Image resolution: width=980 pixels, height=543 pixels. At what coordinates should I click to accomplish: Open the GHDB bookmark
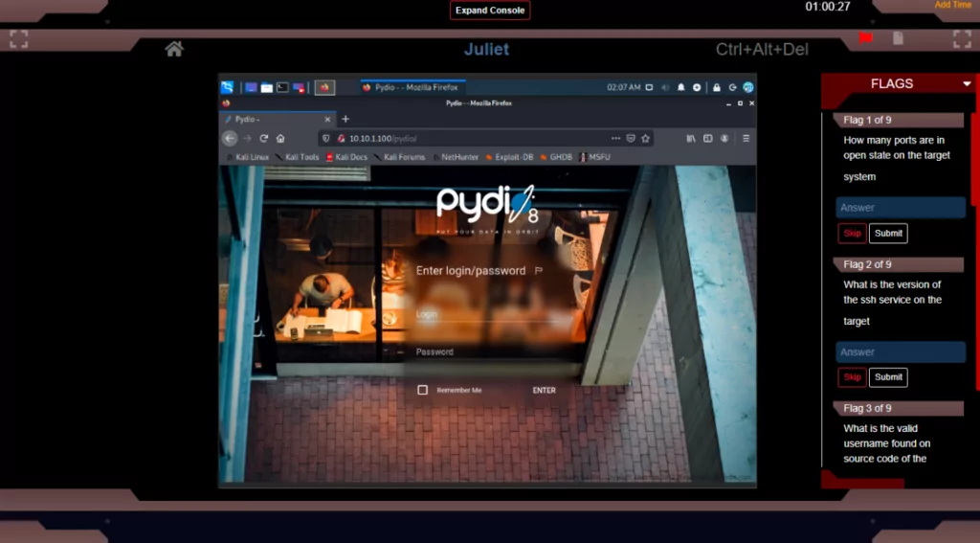(x=556, y=157)
